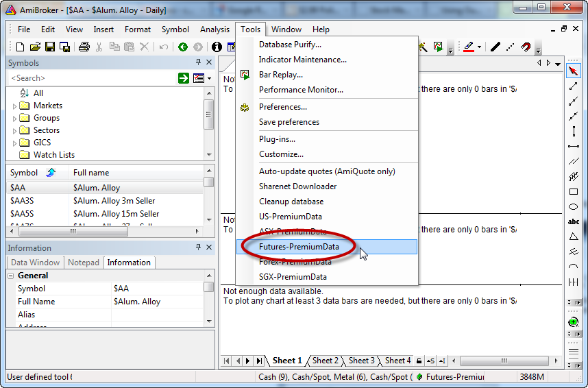
Task: Expand the GICS folder
Action: pos(14,143)
